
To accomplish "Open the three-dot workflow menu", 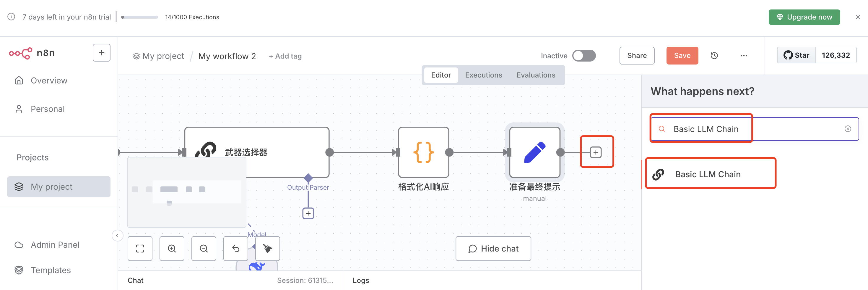I will click(744, 56).
